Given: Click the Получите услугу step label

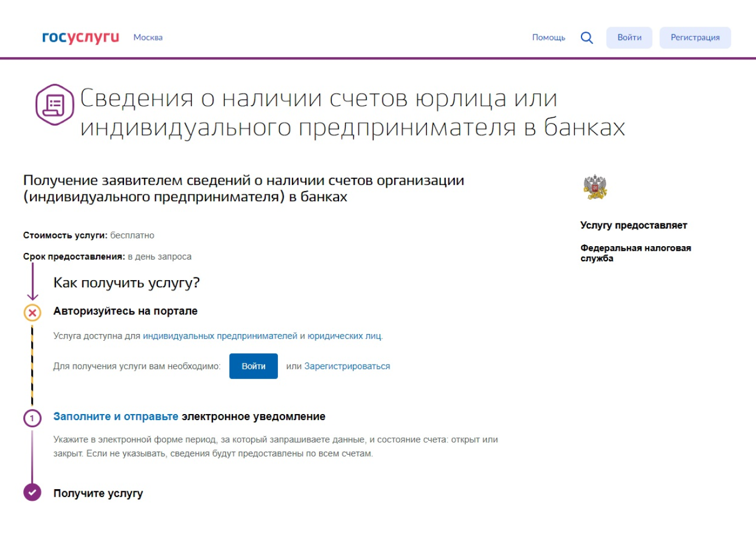Looking at the screenshot, I should click(x=98, y=492).
